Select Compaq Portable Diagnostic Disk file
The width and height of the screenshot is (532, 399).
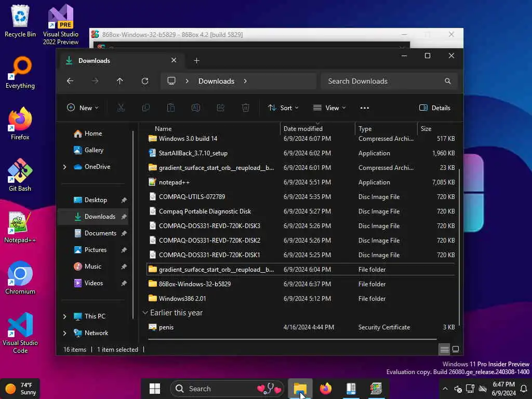[x=301, y=212]
